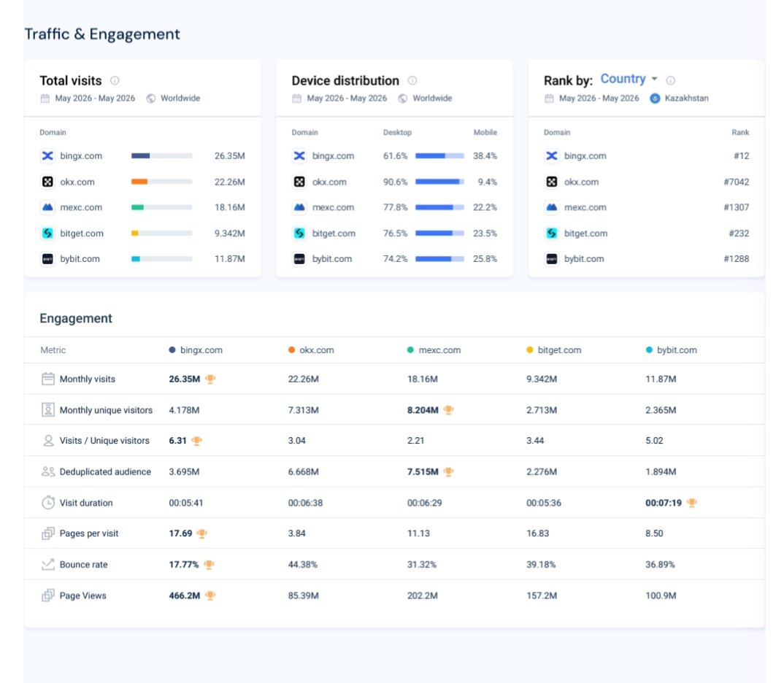This screenshot has height=683, width=784.
Task: Click the Monthly visits calendar icon
Action: tap(48, 379)
